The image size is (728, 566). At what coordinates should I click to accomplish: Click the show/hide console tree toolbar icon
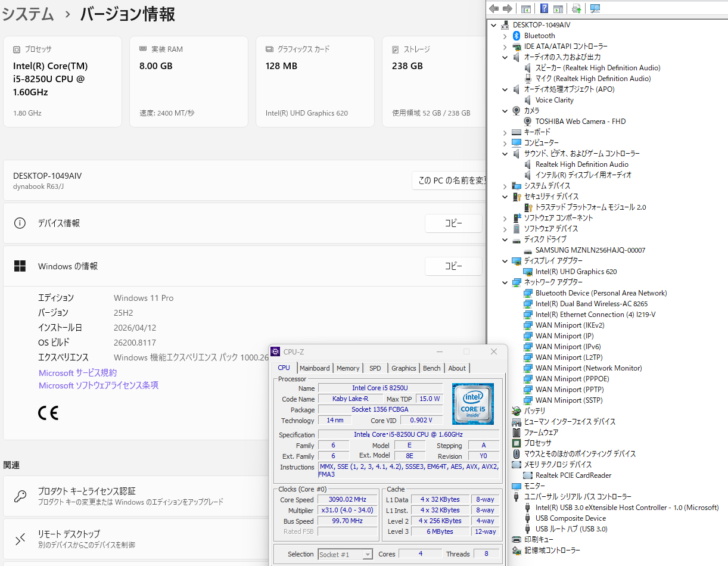click(526, 8)
